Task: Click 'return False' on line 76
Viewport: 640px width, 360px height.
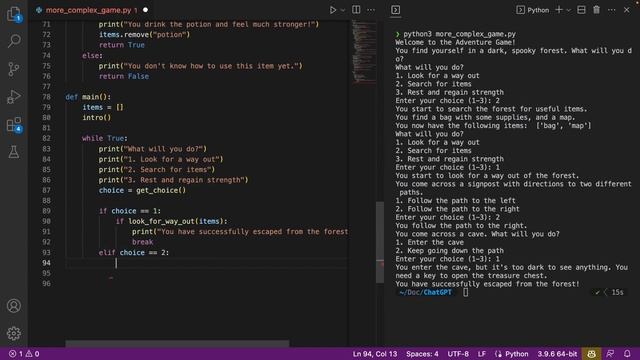Action: coord(124,76)
